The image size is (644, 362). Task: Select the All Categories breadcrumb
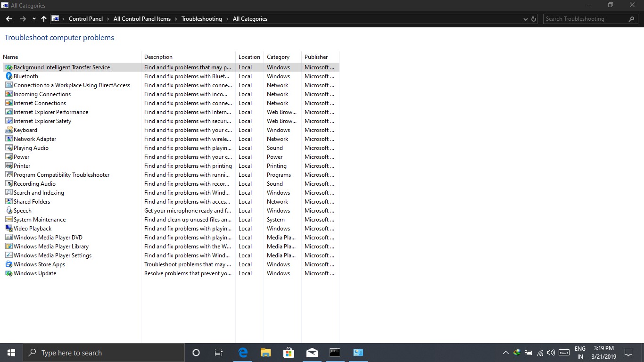(x=250, y=19)
